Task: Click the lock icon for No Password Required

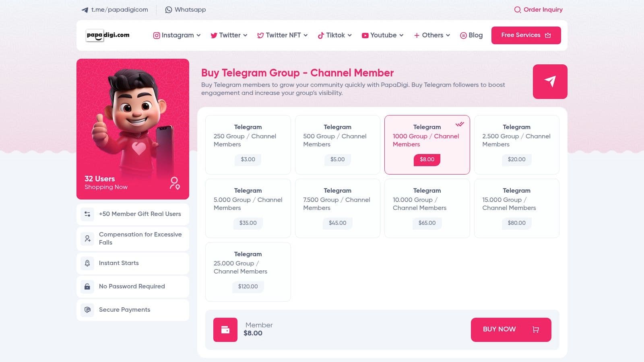Action: click(x=87, y=286)
